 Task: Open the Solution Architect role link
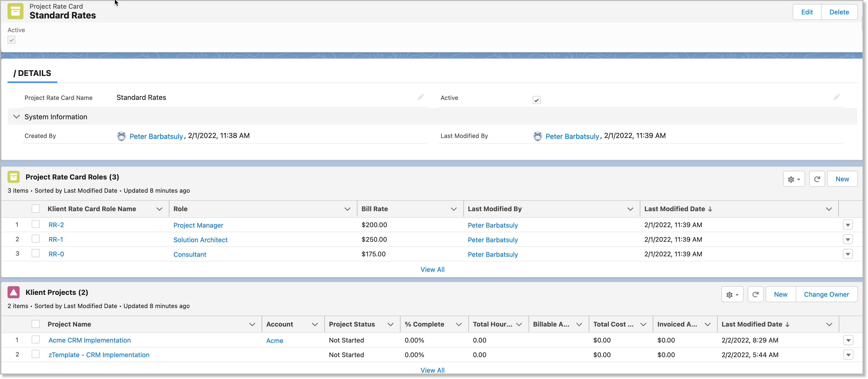click(200, 240)
